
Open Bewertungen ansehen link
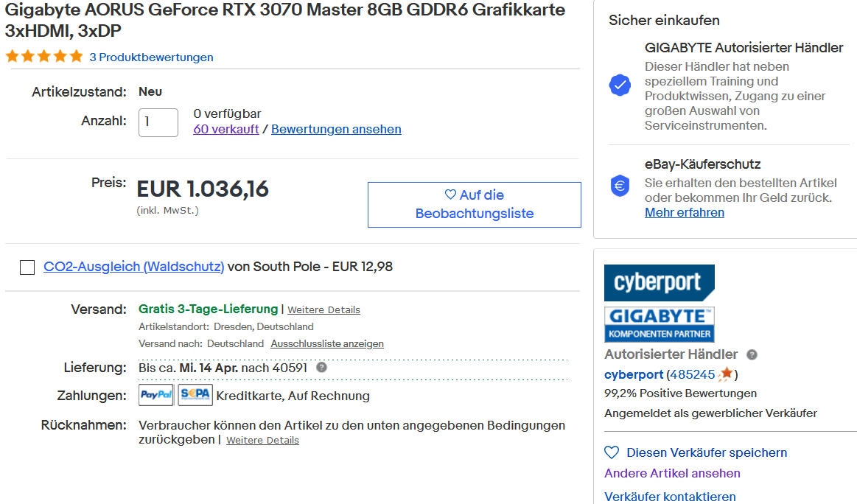coord(336,129)
